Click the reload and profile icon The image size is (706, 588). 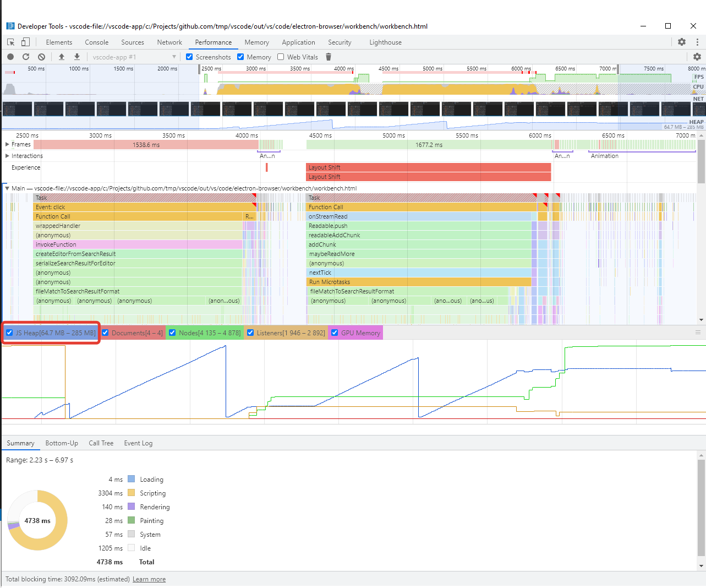tap(26, 57)
